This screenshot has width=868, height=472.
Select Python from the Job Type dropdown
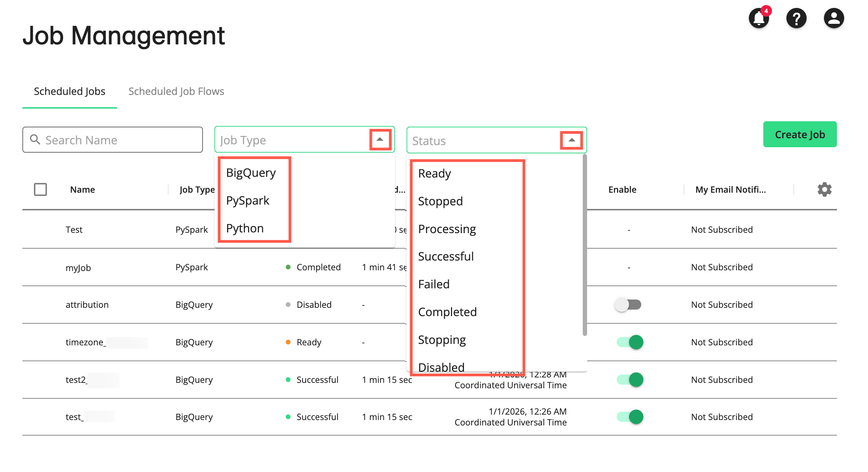[x=244, y=228]
